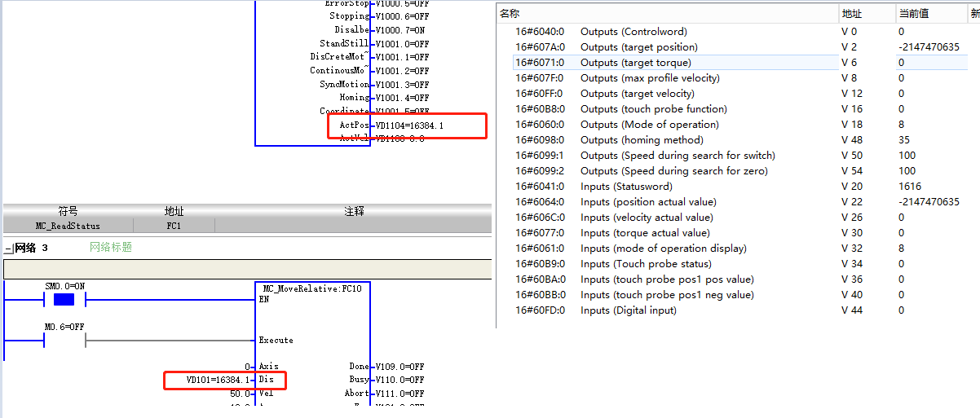Screen dimensions: 980x418
Task: Select DisCreteMot~ output V1001.1=OFF
Action: tap(402, 56)
